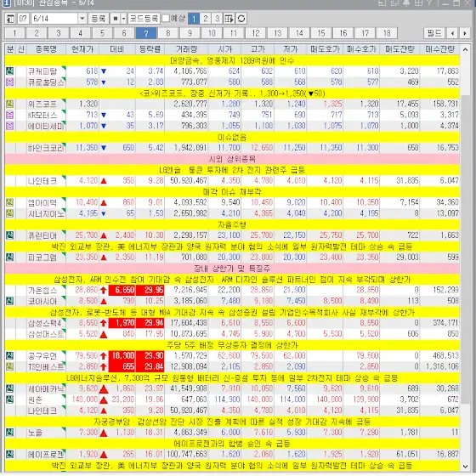
Task: Click volume 100,747,663 in 에이프로젠 row
Action: tap(186, 455)
